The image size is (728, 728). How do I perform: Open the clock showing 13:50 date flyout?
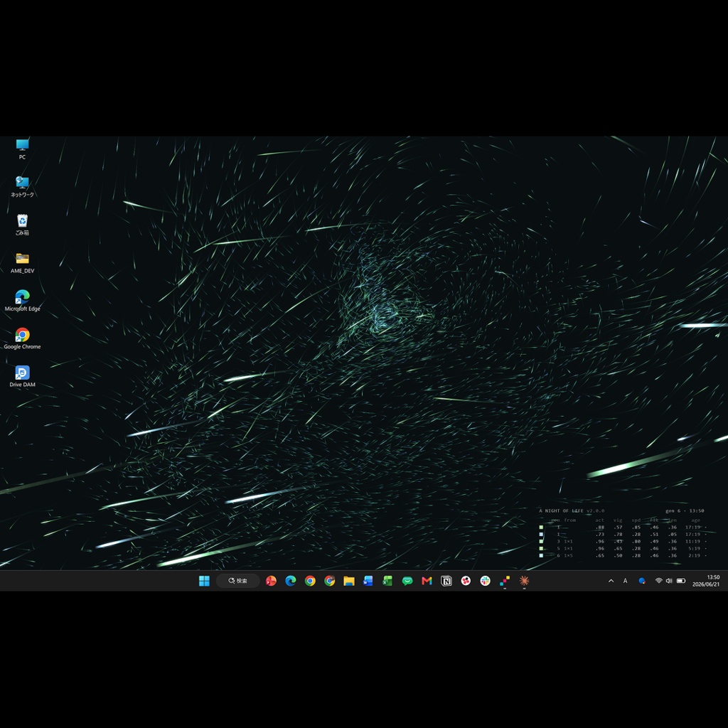point(706,581)
